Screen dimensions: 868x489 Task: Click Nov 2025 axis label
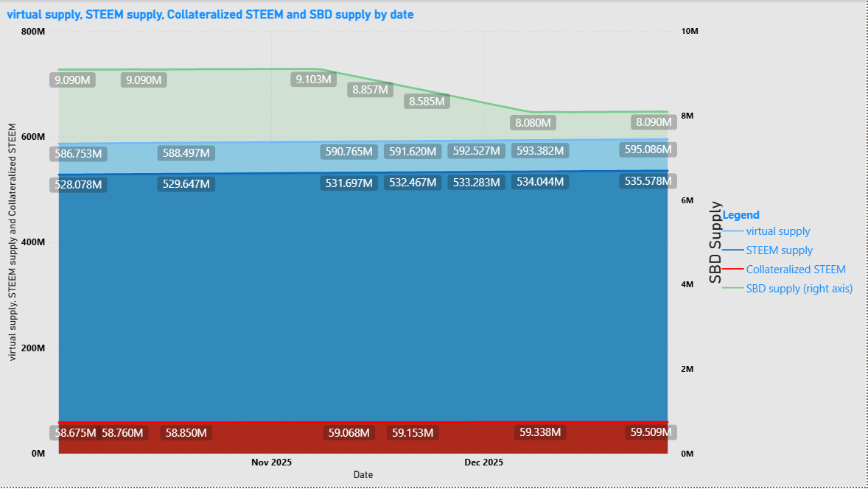point(271,462)
